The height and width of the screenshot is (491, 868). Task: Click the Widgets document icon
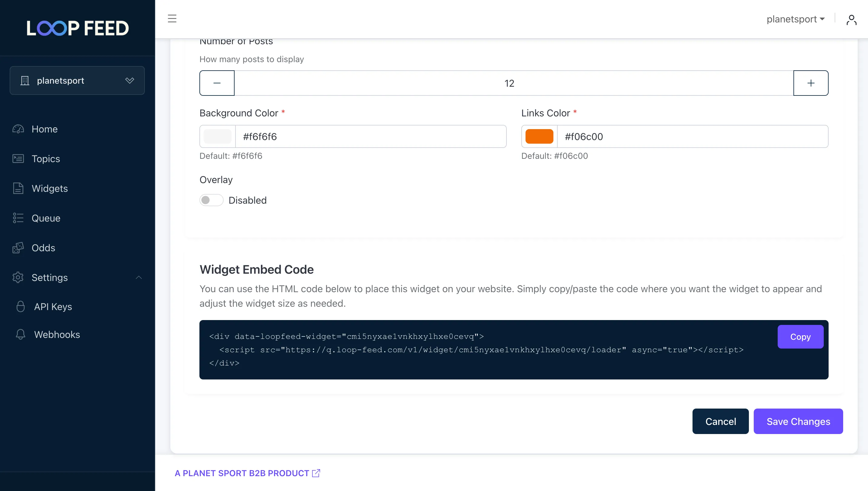click(18, 188)
